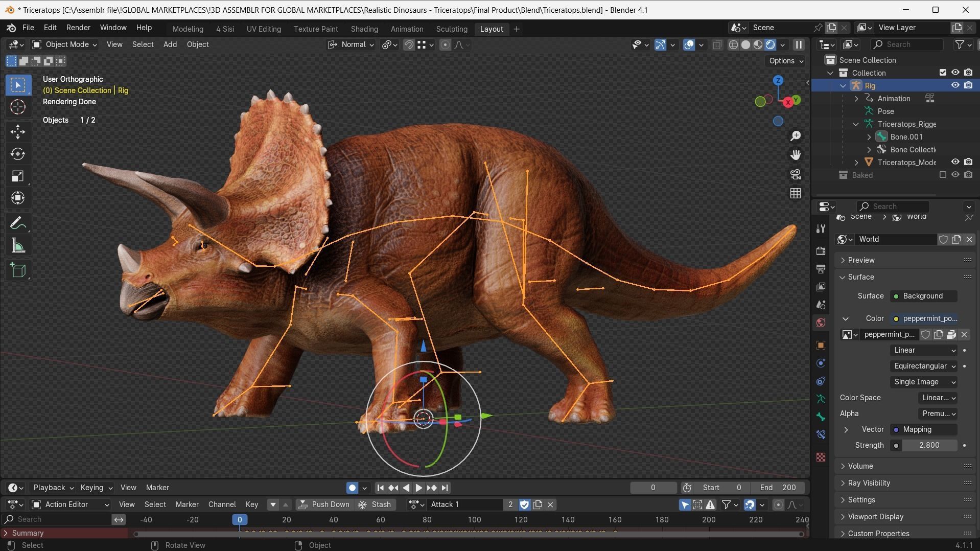Toggle the camera view icon
Viewport: 980px width, 551px height.
coord(796,174)
